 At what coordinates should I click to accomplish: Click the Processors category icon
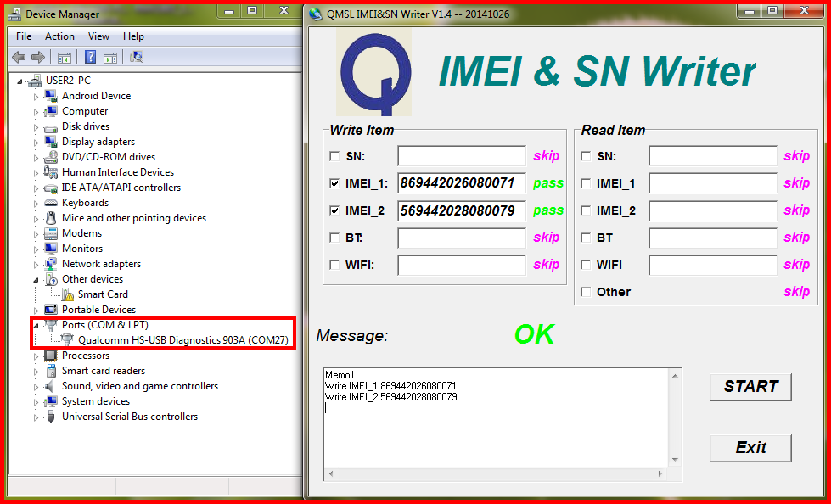click(x=51, y=356)
